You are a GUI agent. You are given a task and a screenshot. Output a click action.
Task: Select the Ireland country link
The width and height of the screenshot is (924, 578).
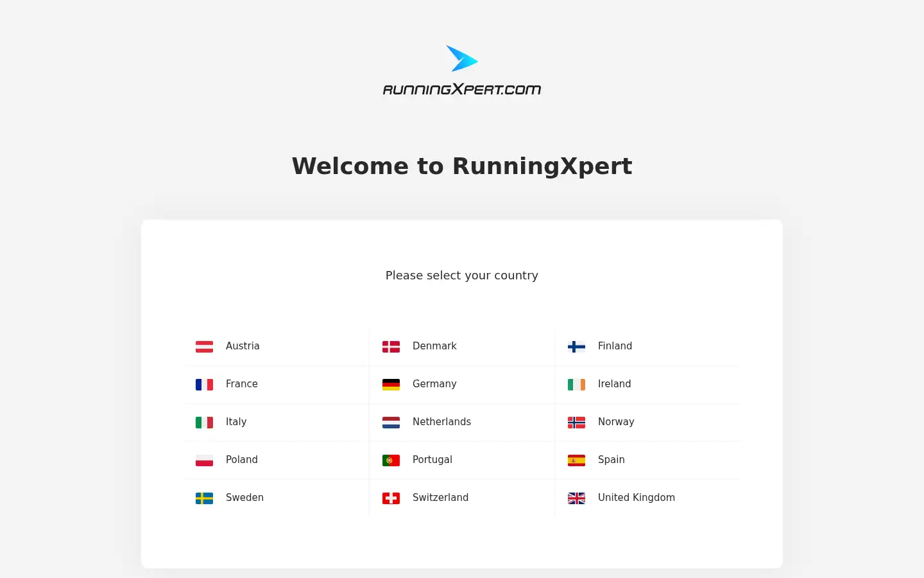tap(614, 384)
